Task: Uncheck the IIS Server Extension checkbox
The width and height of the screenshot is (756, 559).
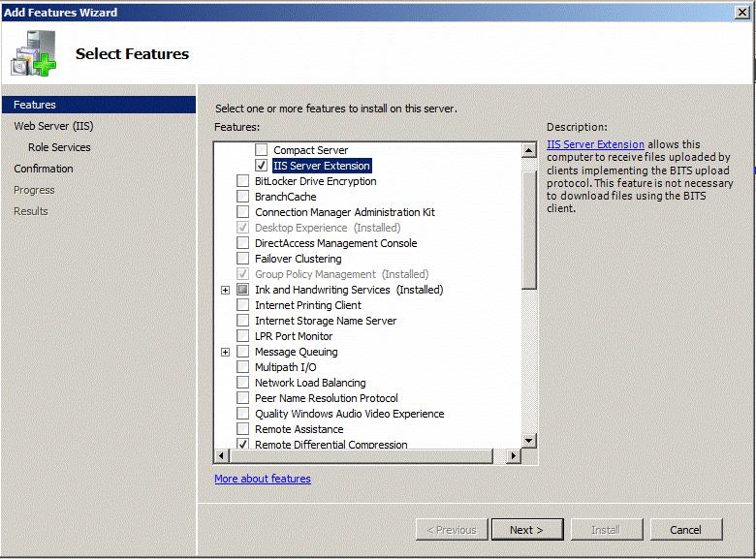Action: (x=262, y=166)
